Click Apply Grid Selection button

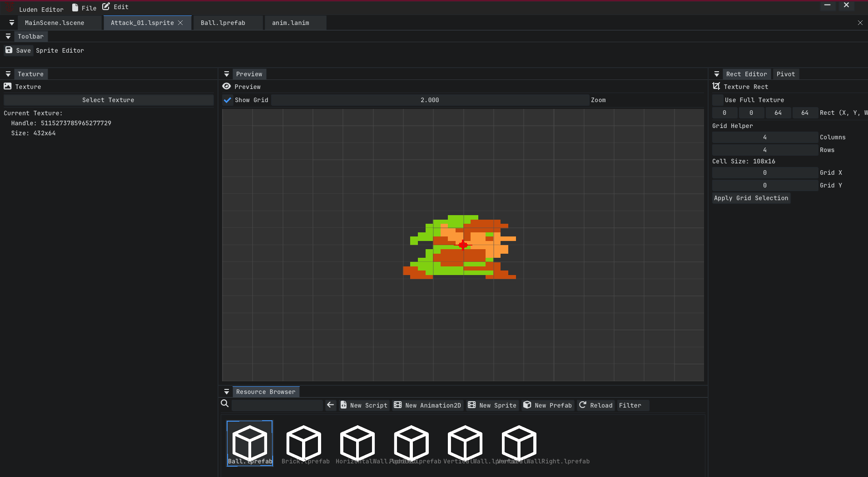[x=751, y=198]
